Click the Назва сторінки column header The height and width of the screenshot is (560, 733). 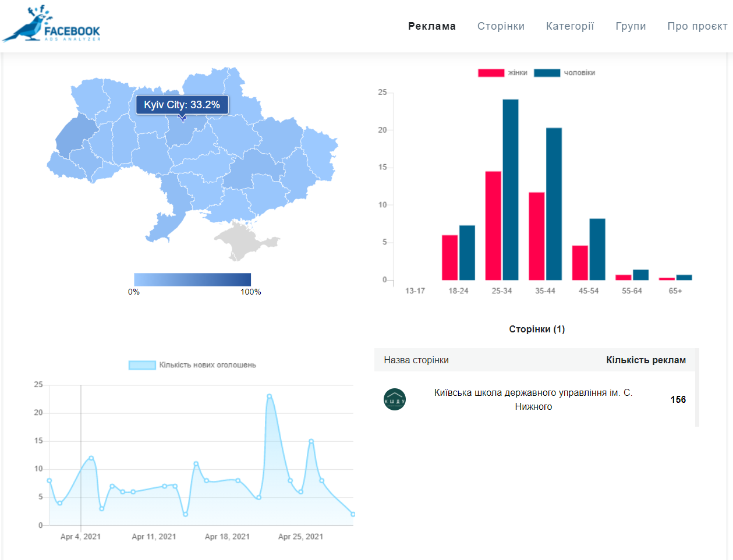tap(416, 360)
